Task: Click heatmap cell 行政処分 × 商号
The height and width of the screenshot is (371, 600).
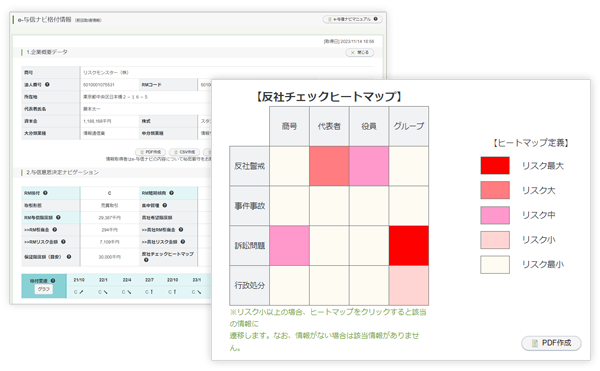Action: tap(289, 285)
